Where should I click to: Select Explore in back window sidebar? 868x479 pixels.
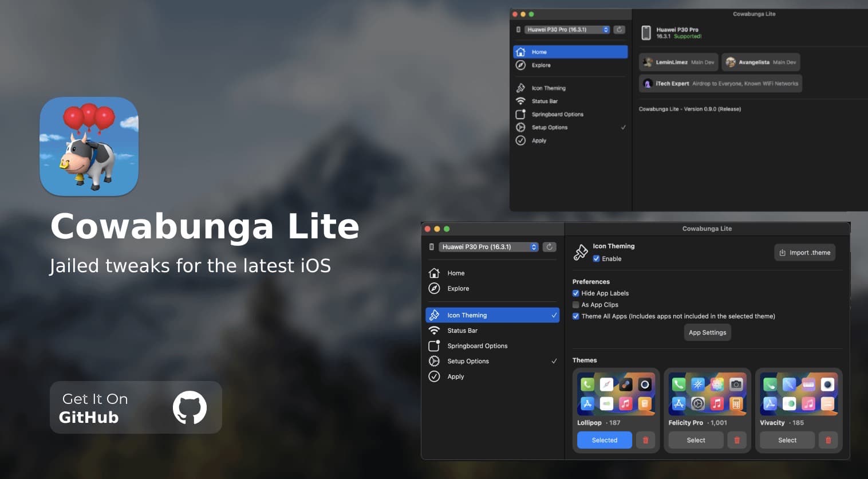tap(570, 65)
